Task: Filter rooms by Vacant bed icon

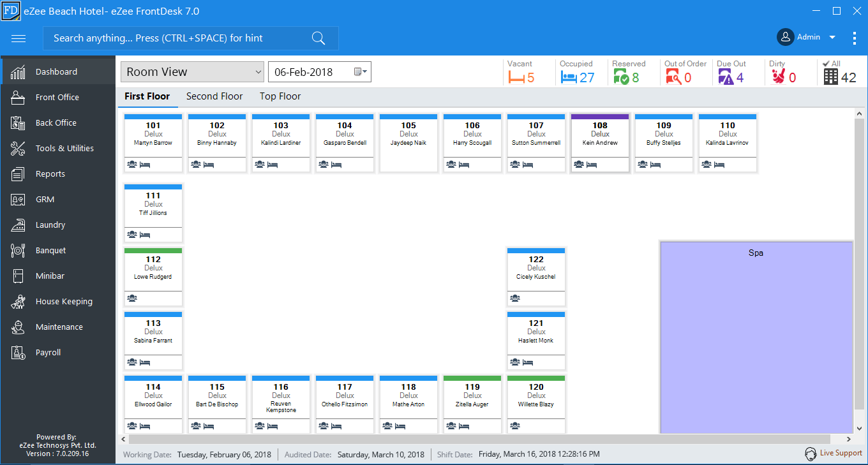Action: tap(516, 77)
